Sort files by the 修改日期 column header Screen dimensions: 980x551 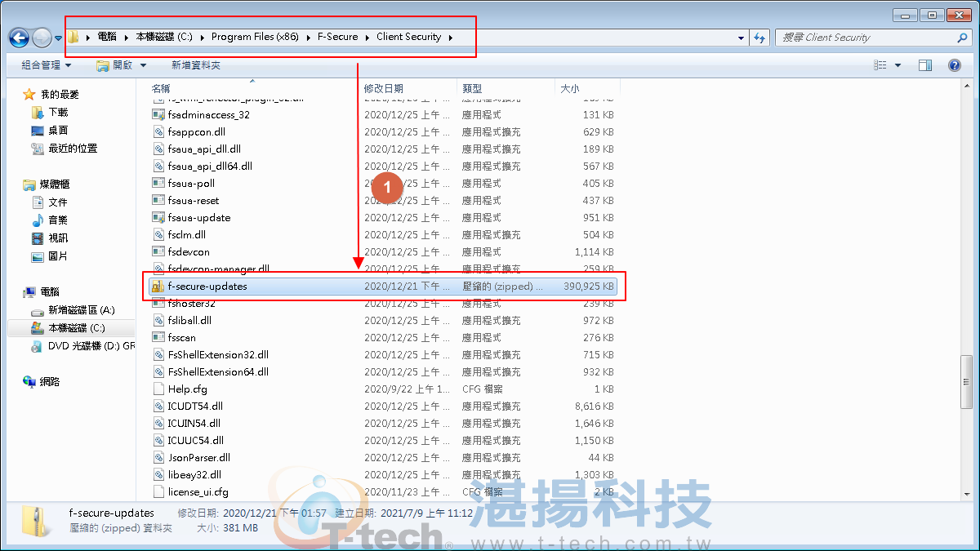tap(408, 88)
